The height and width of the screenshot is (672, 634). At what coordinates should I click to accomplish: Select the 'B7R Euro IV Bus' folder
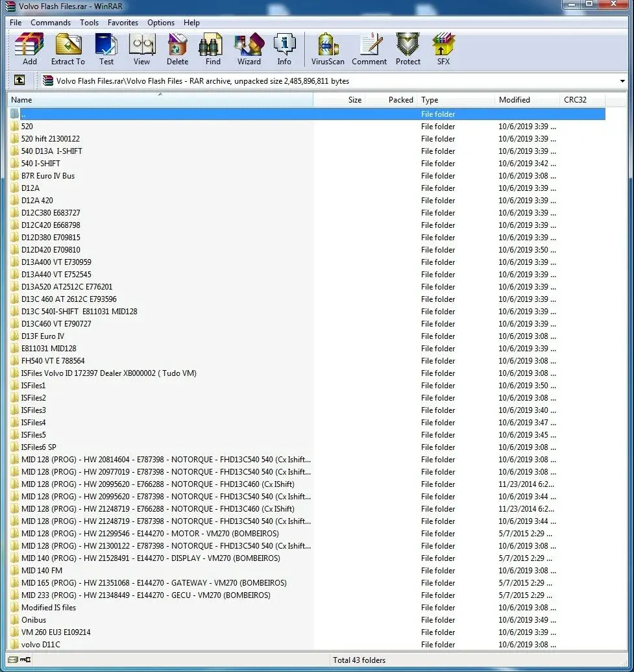point(307,176)
